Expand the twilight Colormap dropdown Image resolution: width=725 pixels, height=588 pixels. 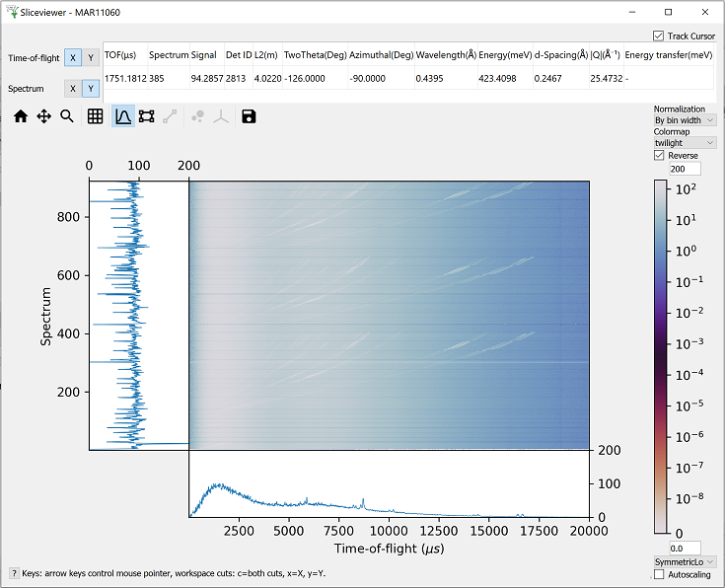(x=685, y=143)
